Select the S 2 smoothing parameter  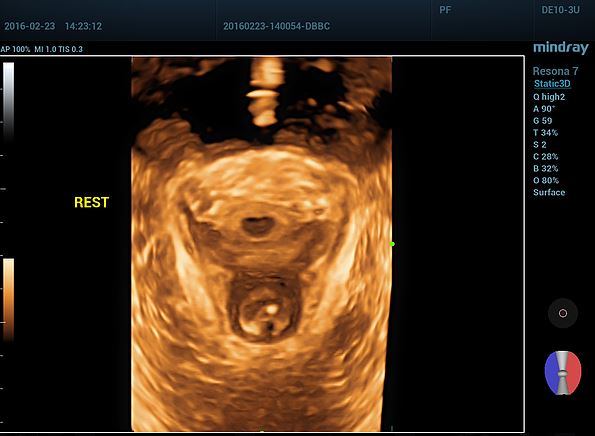coord(540,145)
